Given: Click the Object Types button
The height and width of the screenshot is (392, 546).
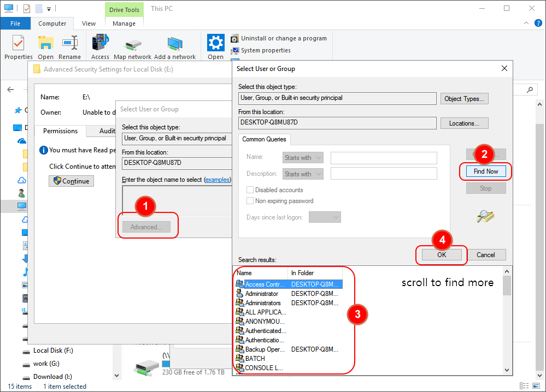Looking at the screenshot, I should click(464, 99).
